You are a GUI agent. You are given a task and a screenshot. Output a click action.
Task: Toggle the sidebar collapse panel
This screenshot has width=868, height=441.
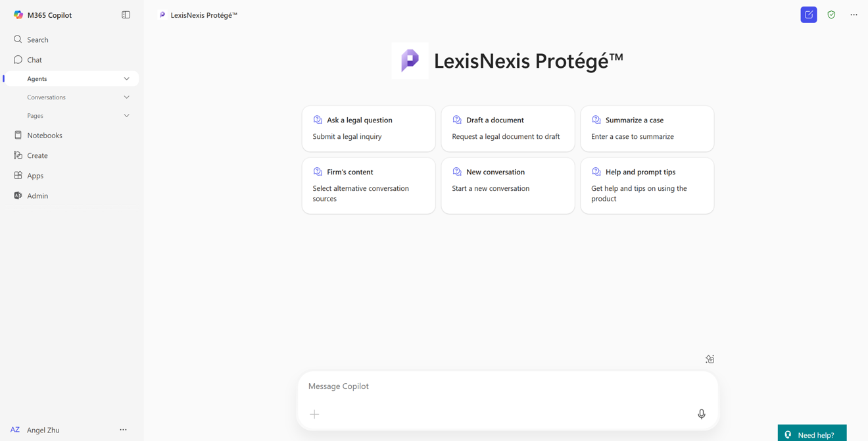[x=126, y=14]
